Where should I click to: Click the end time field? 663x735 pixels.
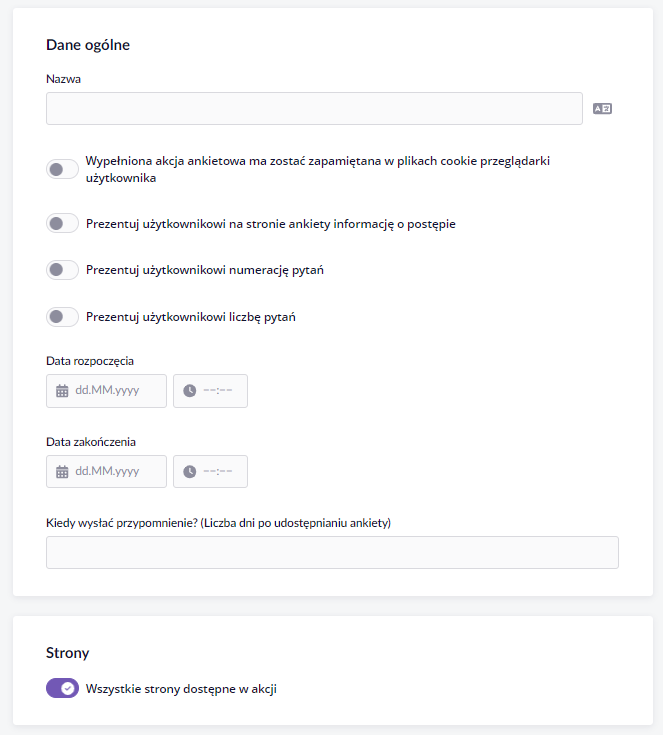pyautogui.click(x=210, y=472)
